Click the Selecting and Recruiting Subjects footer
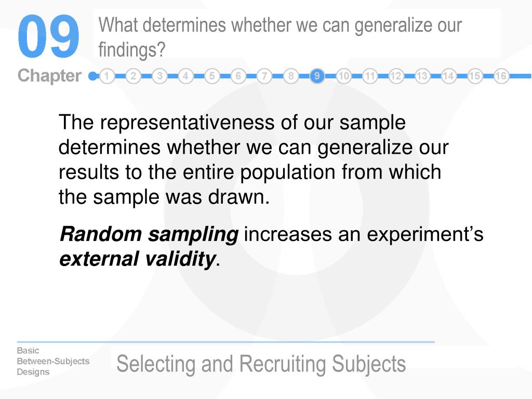The height and width of the screenshot is (399, 532). [x=261, y=364]
